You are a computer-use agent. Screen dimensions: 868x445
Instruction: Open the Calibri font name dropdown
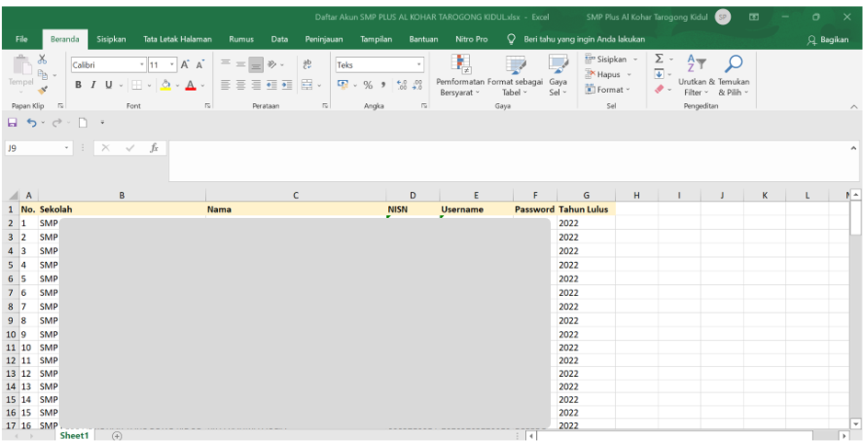click(x=143, y=65)
